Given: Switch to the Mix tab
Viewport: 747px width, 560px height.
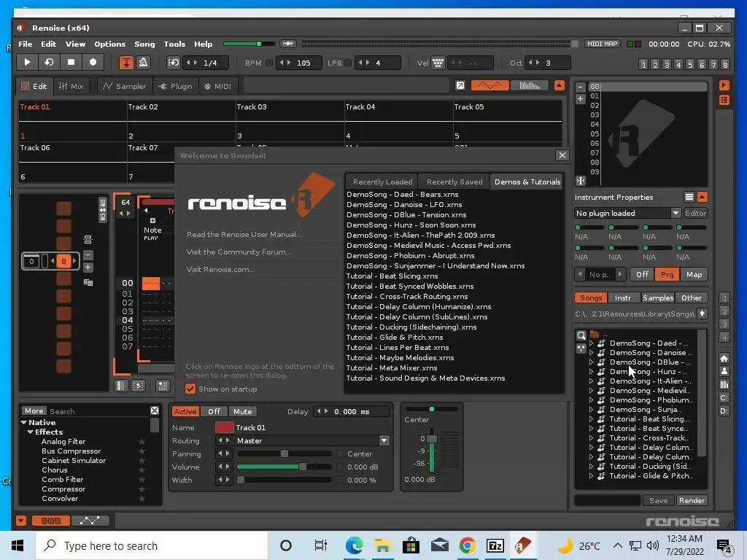Looking at the screenshot, I should point(71,86).
